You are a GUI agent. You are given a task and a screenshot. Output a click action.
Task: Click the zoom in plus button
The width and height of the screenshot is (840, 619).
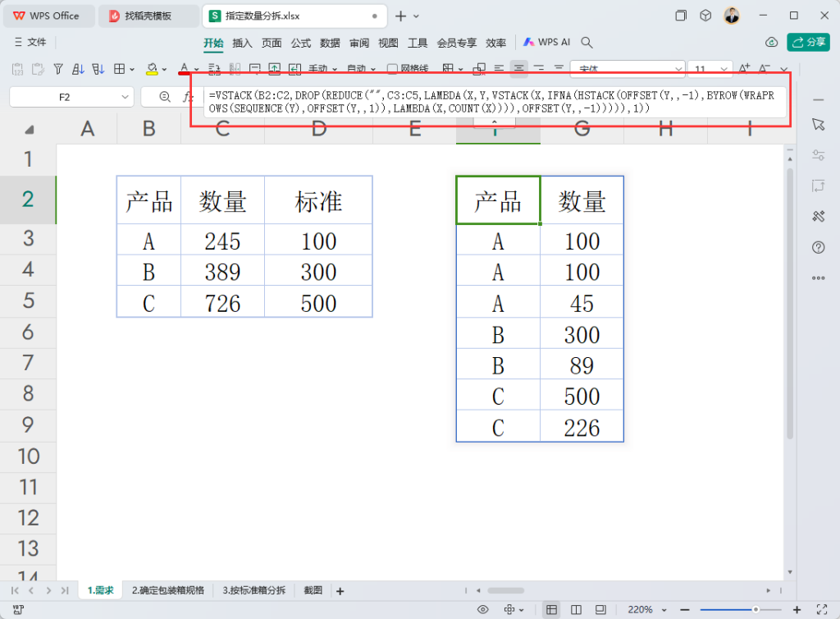click(x=797, y=609)
